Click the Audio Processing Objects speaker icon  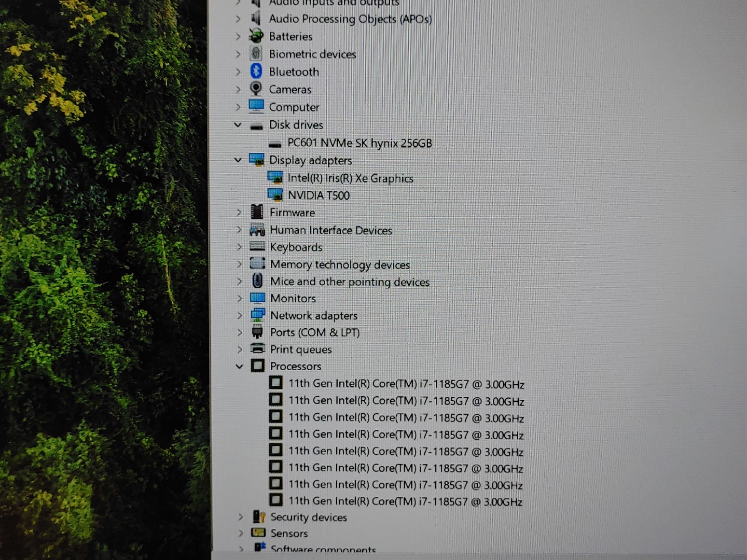pos(256,18)
